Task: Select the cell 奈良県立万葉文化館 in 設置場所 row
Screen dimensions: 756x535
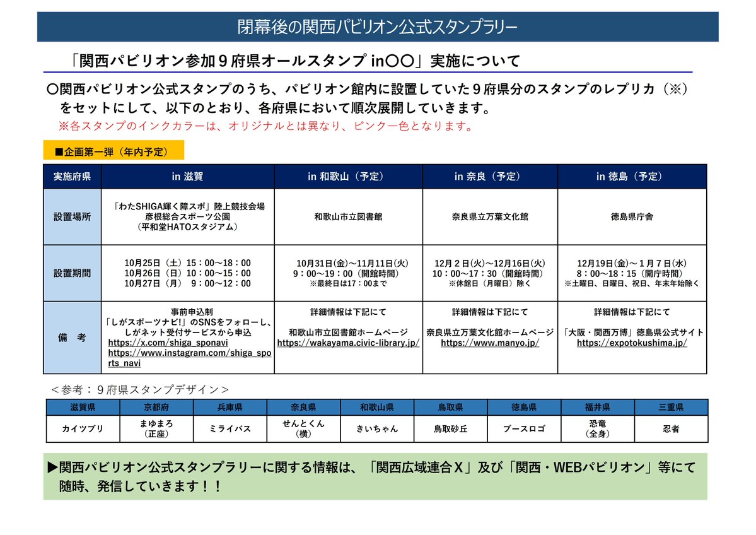Action: (x=490, y=216)
